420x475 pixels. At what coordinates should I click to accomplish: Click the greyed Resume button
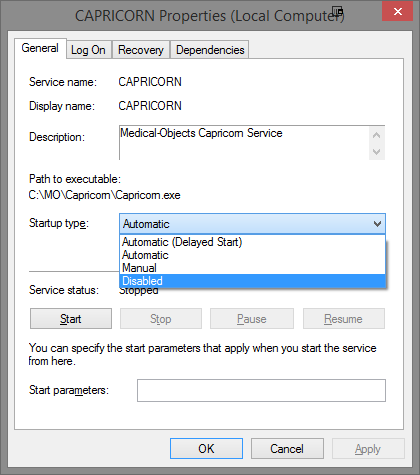(x=344, y=319)
